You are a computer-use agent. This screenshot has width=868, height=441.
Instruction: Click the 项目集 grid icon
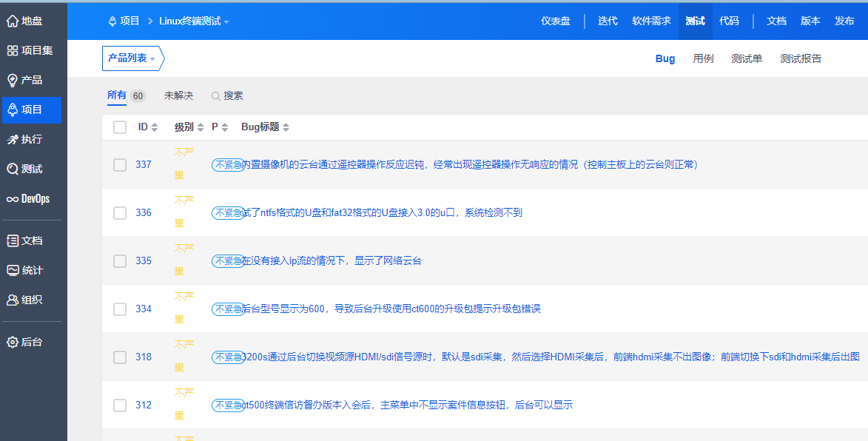(x=13, y=50)
